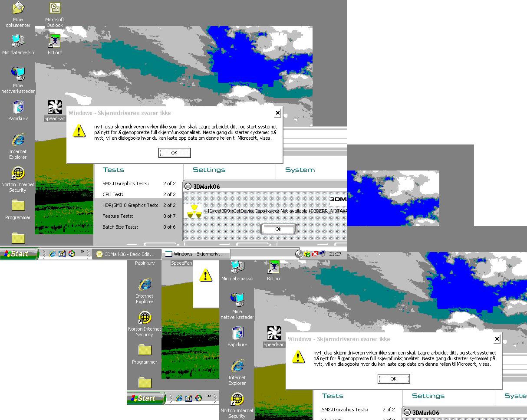Image resolution: width=527 pixels, height=420 pixels.
Task: Select the System tab in 3DMark06
Action: (x=300, y=170)
